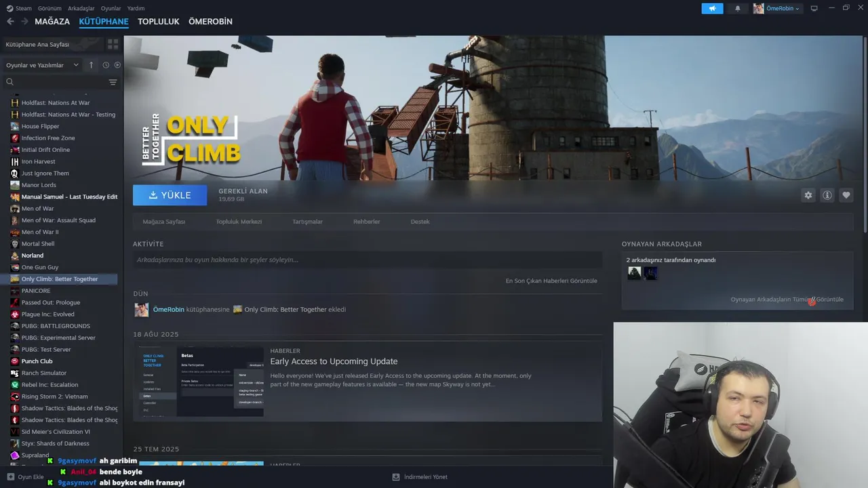Click second friend avatar in Oynayan Arkadaşlar
The image size is (868, 488).
650,273
